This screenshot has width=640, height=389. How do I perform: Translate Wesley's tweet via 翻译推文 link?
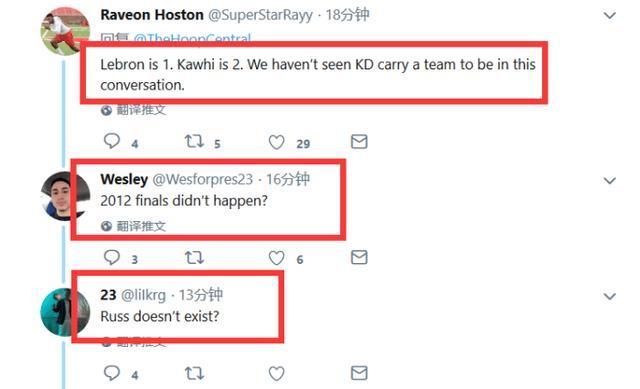(x=133, y=226)
